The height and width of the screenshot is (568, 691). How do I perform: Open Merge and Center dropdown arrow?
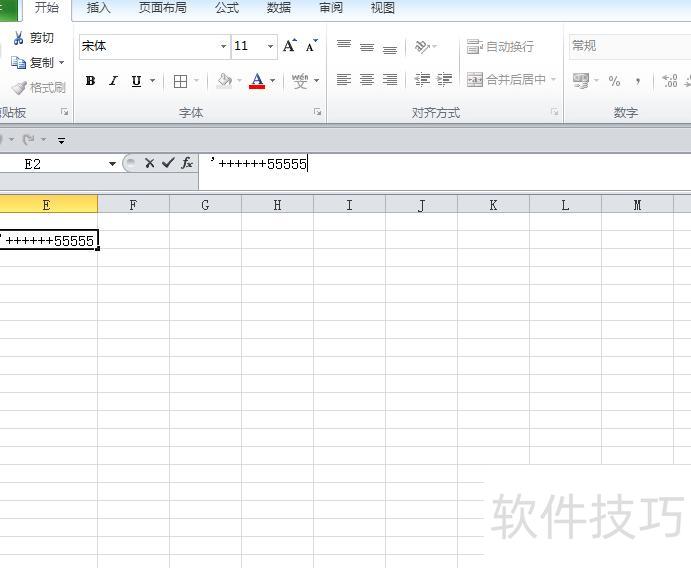coord(553,80)
